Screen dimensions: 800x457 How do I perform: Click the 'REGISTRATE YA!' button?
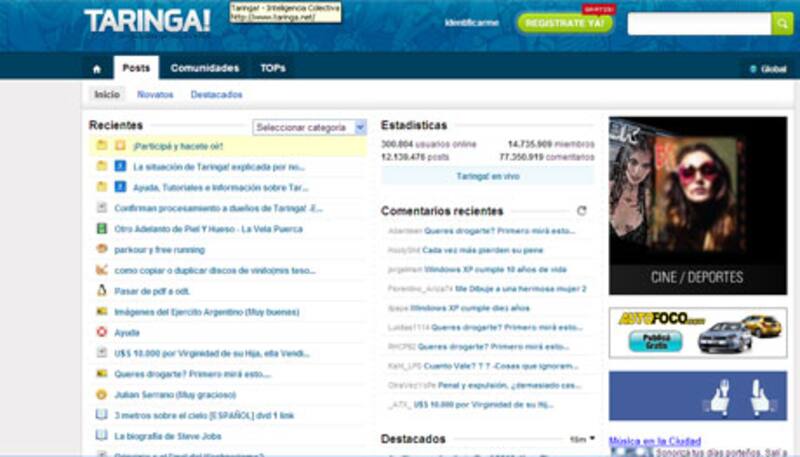565,23
